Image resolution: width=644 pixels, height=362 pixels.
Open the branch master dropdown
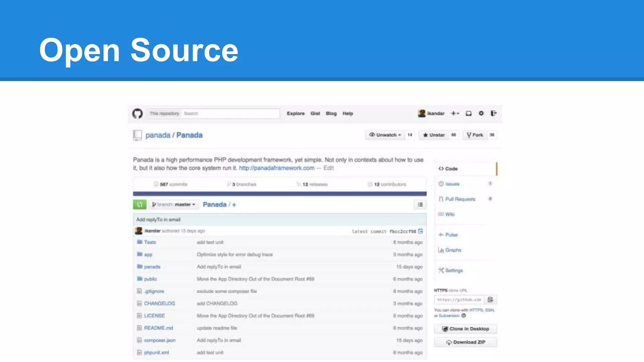[x=174, y=205]
